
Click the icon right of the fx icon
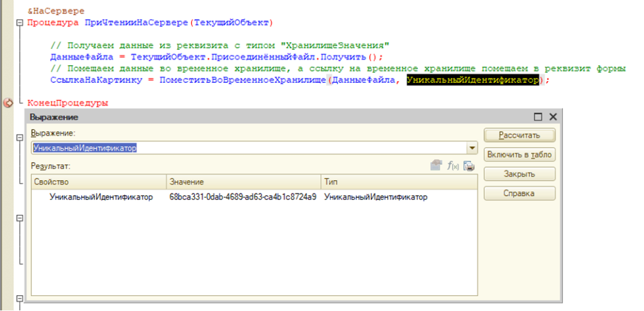tap(469, 166)
